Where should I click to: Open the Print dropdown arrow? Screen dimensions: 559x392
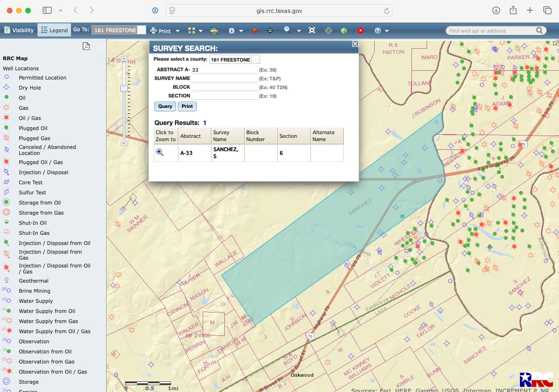(177, 31)
